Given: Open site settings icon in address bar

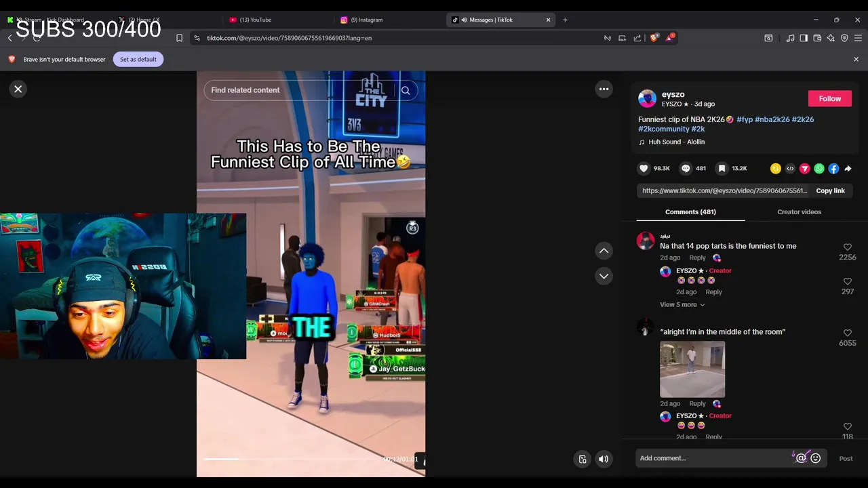Looking at the screenshot, I should pos(197,38).
